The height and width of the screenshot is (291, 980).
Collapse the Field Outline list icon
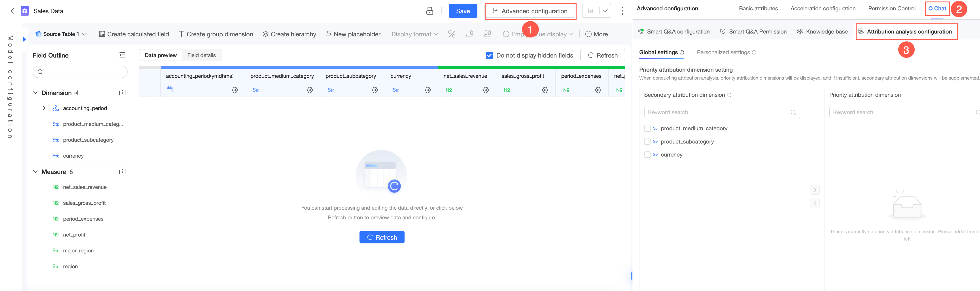tap(122, 56)
